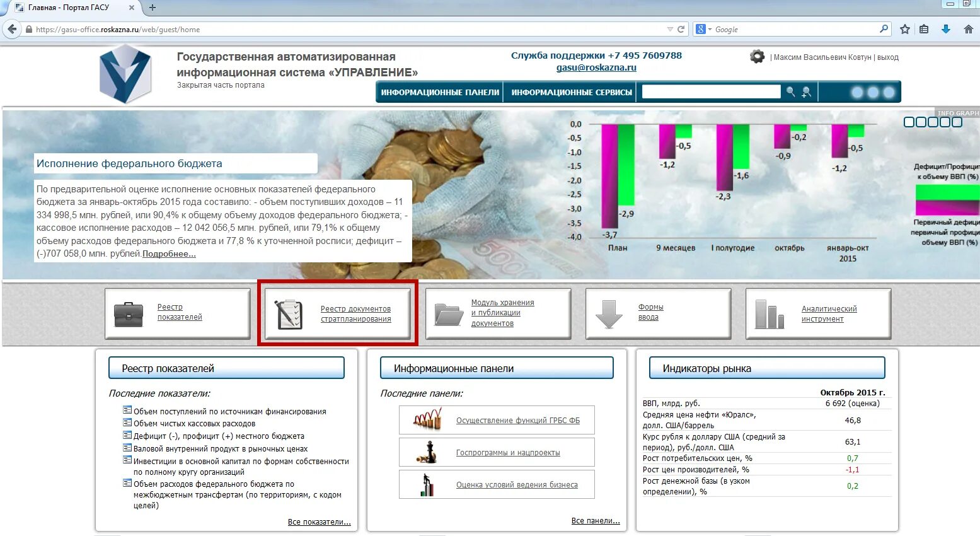Click the chart icon beside Оценка условий
Image resolution: width=980 pixels, height=536 pixels.
click(x=427, y=484)
